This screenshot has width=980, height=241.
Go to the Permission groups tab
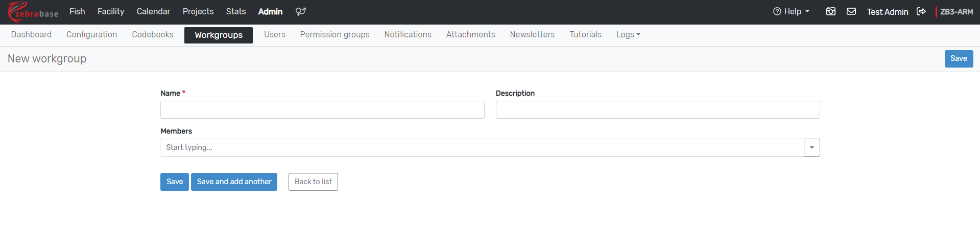click(334, 34)
